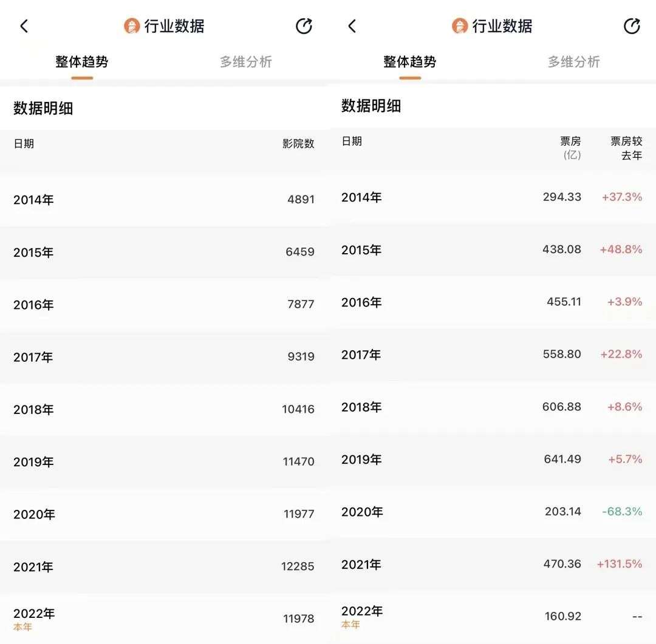Tap the orange logo on left header

coord(132,26)
